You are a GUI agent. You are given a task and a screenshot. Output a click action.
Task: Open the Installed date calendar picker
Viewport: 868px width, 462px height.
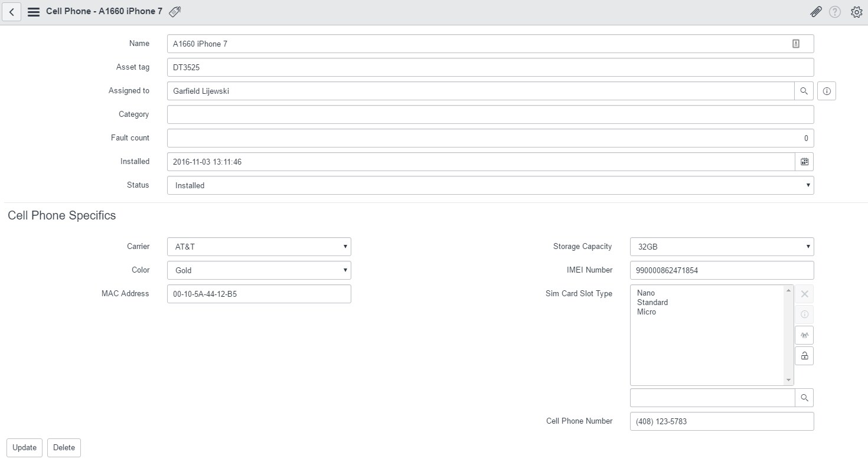(804, 162)
